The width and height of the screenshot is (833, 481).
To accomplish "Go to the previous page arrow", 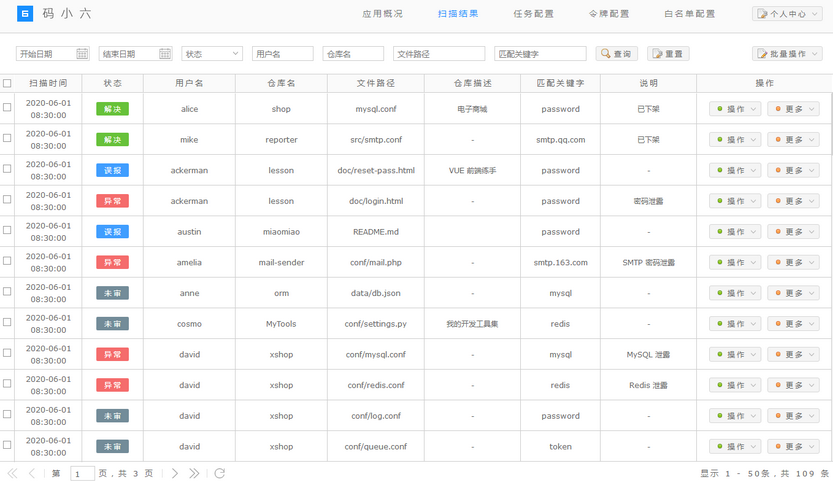I will tap(32, 473).
